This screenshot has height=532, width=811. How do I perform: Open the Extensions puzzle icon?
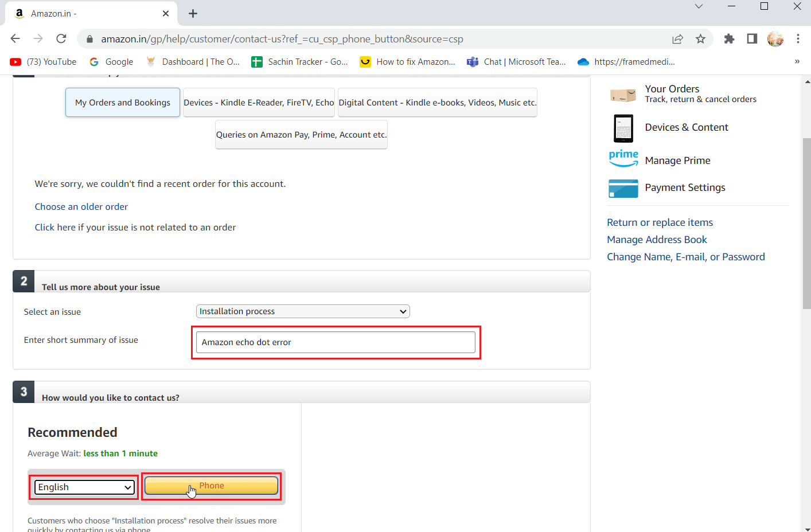pyautogui.click(x=729, y=38)
